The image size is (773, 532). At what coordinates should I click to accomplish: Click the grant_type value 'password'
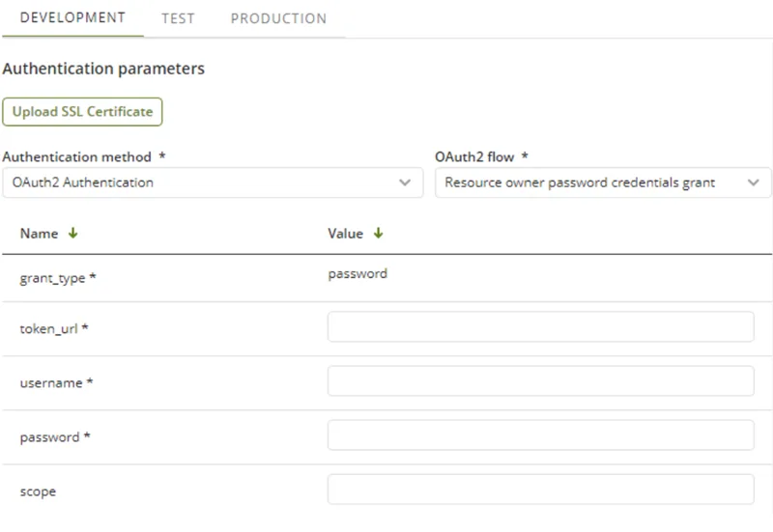pyautogui.click(x=358, y=274)
